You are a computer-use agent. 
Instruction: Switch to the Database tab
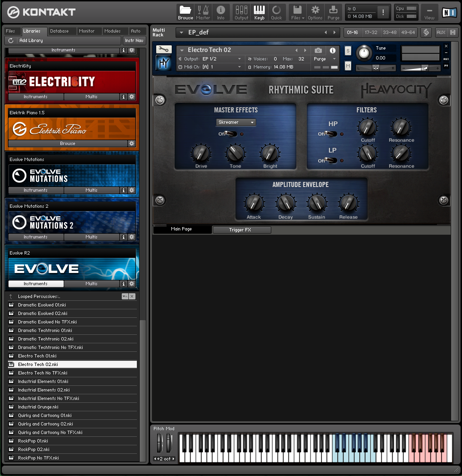coord(59,31)
